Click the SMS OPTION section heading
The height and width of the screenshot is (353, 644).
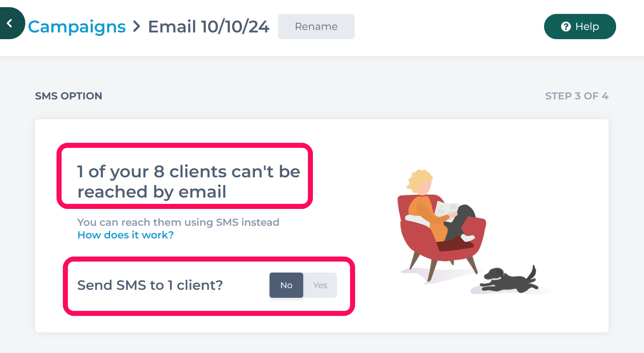[68, 96]
